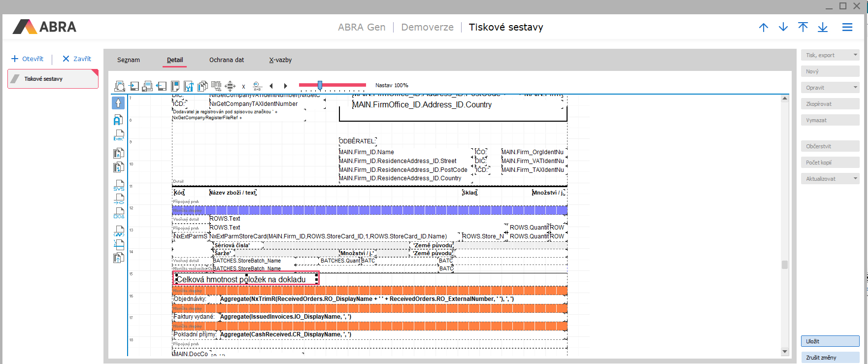Viewport: 868px width, 364px height.
Task: Open the wrench tools icon in designer toolbar
Action: click(189, 86)
